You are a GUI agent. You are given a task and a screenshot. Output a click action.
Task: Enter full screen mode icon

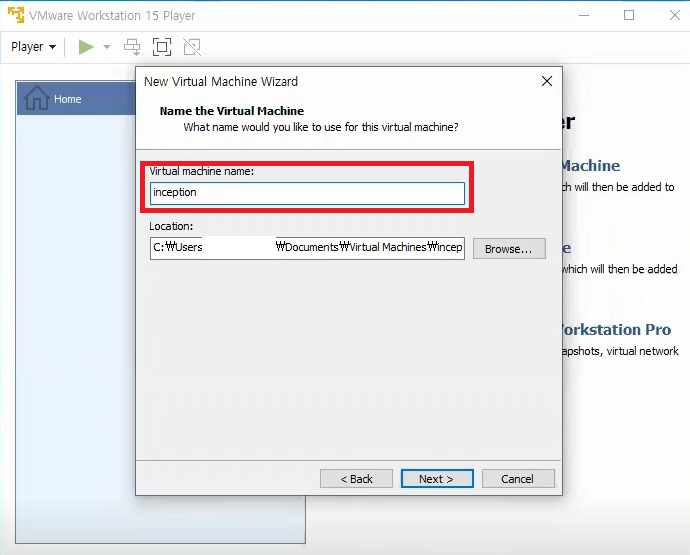[161, 47]
